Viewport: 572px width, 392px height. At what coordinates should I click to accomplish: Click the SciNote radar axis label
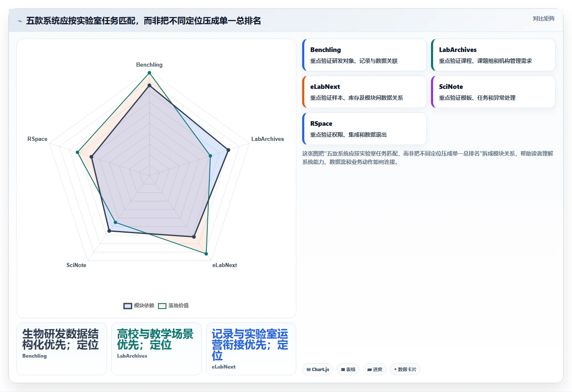pyautogui.click(x=76, y=265)
